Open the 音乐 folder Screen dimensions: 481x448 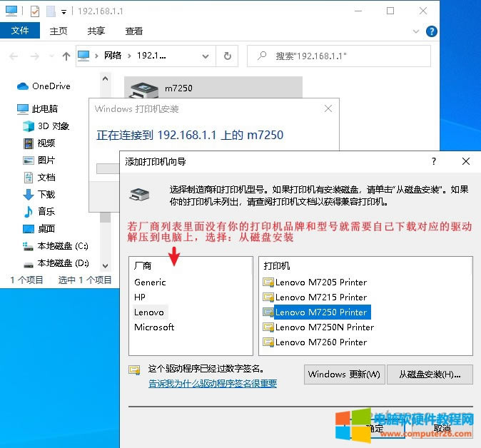46,212
